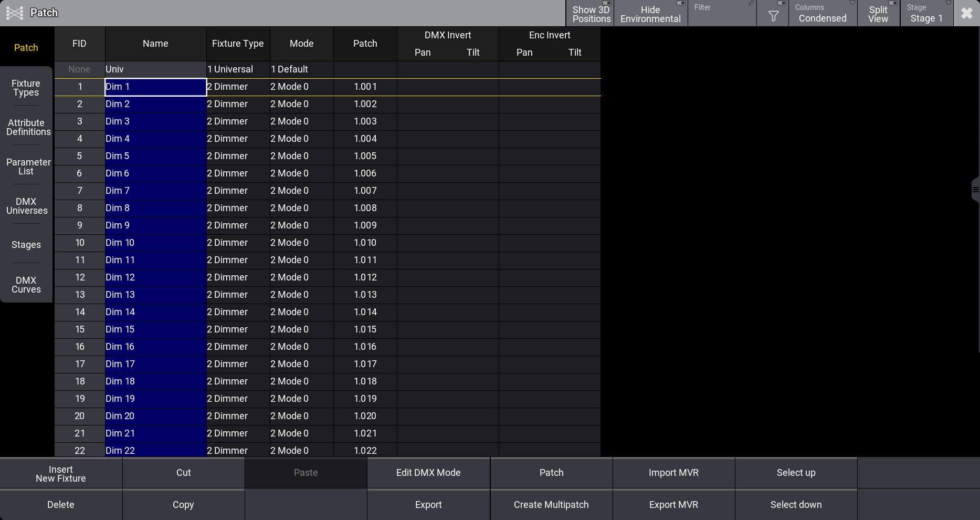
Task: Click the pencil edit icon in Filter field
Action: 751,4
